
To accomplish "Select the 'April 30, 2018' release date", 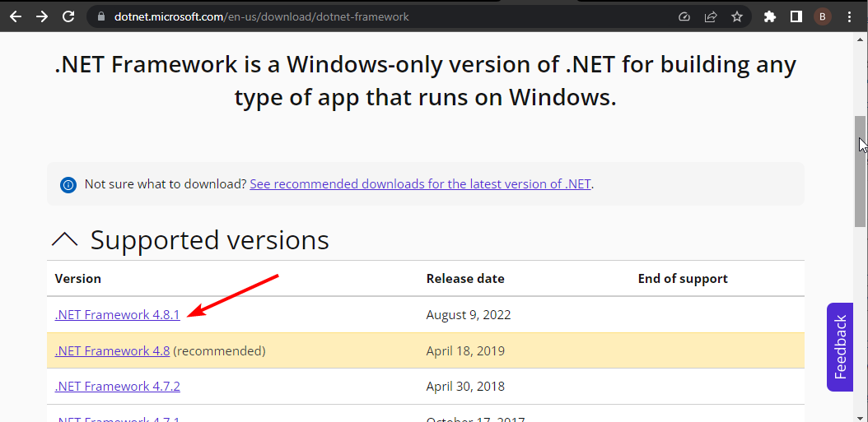I will (465, 386).
